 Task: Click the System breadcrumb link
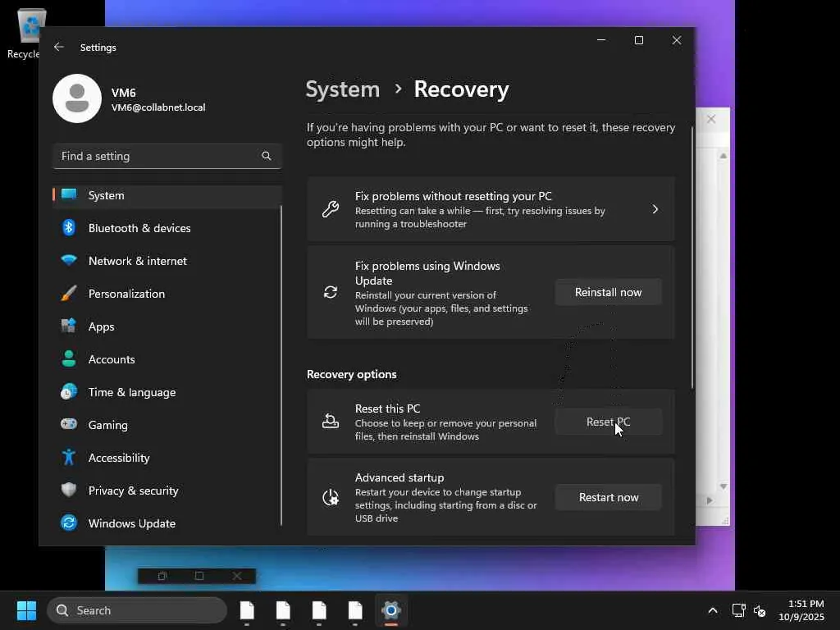[342, 89]
